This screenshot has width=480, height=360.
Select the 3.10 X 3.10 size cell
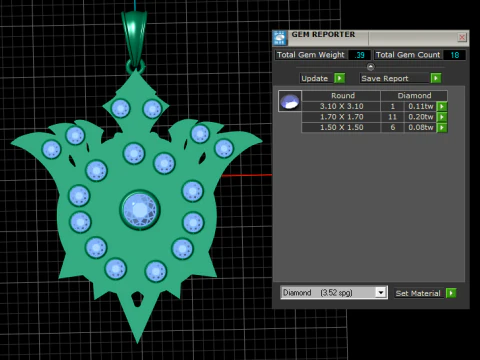[x=341, y=106]
